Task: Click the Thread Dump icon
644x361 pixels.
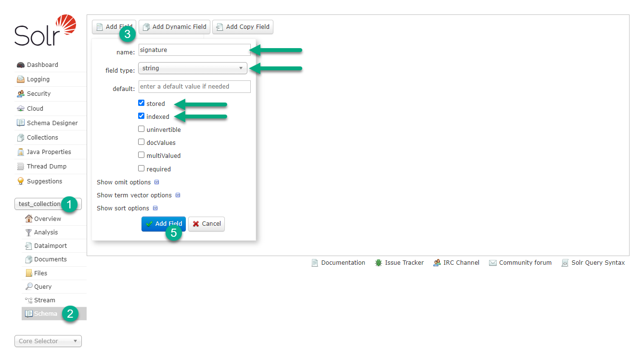Action: tap(20, 167)
